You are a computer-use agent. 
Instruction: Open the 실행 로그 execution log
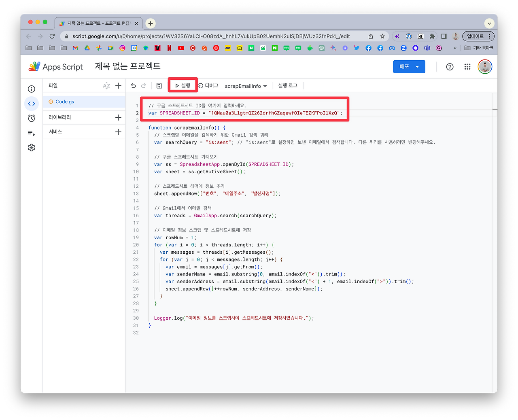point(288,86)
